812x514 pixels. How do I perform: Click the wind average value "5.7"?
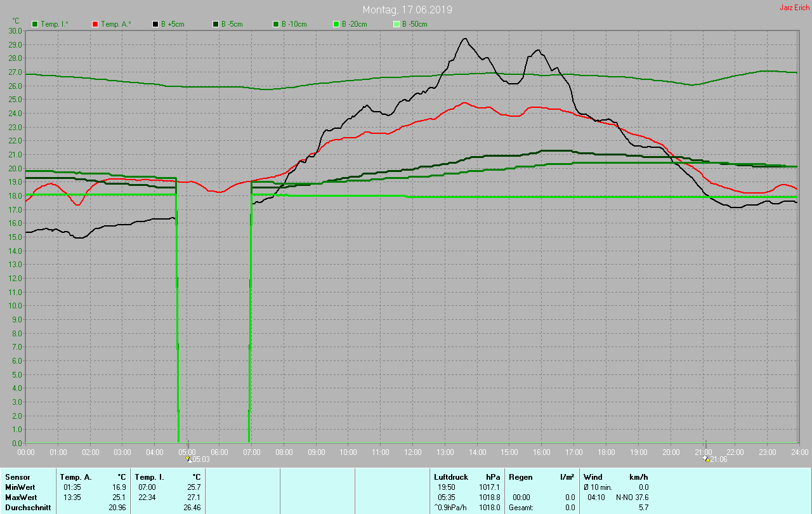coord(643,508)
